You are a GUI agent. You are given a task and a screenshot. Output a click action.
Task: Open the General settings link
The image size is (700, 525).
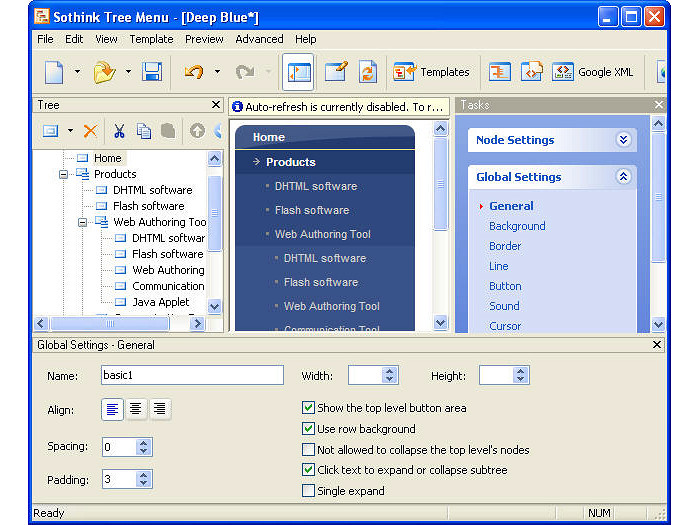click(511, 206)
